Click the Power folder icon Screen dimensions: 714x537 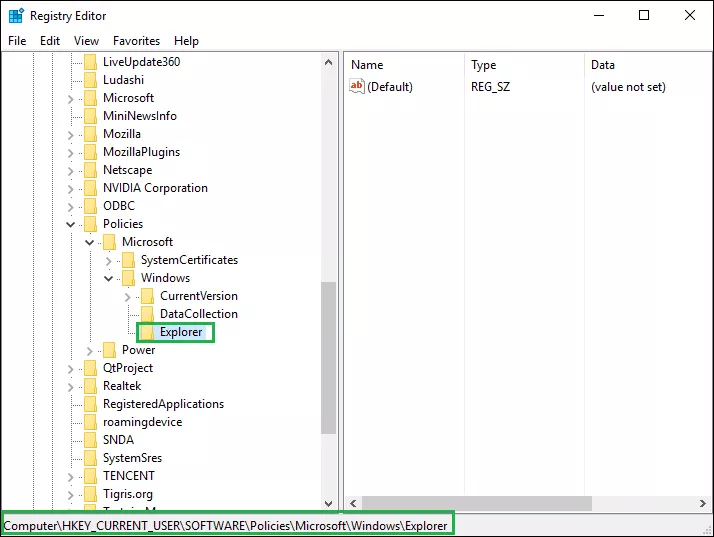[x=109, y=350]
